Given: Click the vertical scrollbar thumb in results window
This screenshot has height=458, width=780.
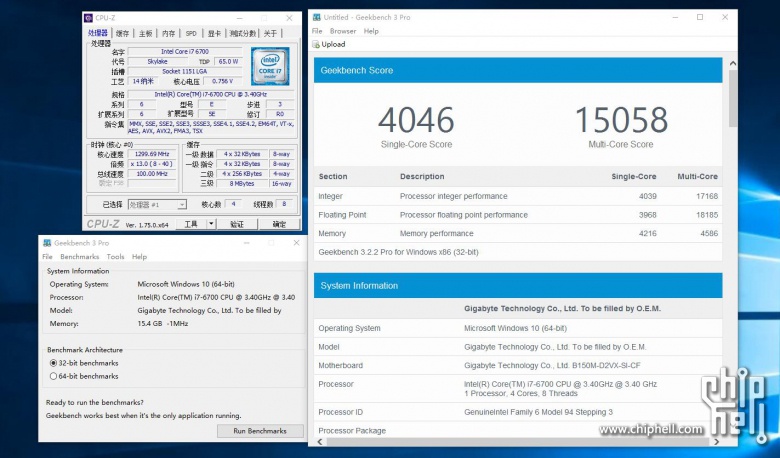Looking at the screenshot, I should pyautogui.click(x=733, y=98).
